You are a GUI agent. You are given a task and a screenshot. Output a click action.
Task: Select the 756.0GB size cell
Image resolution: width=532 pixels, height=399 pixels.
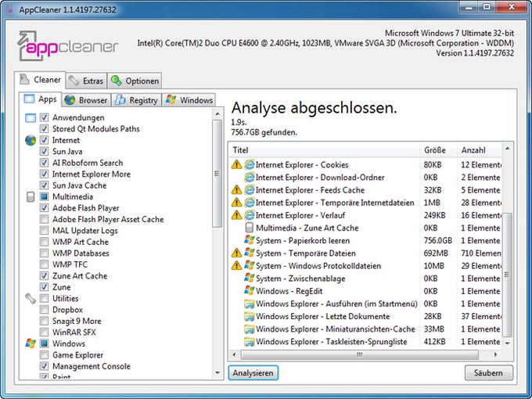(x=437, y=240)
